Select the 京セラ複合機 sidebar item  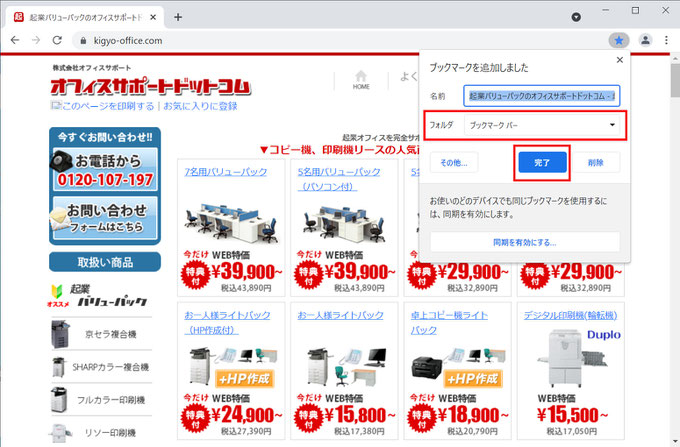coord(101,334)
